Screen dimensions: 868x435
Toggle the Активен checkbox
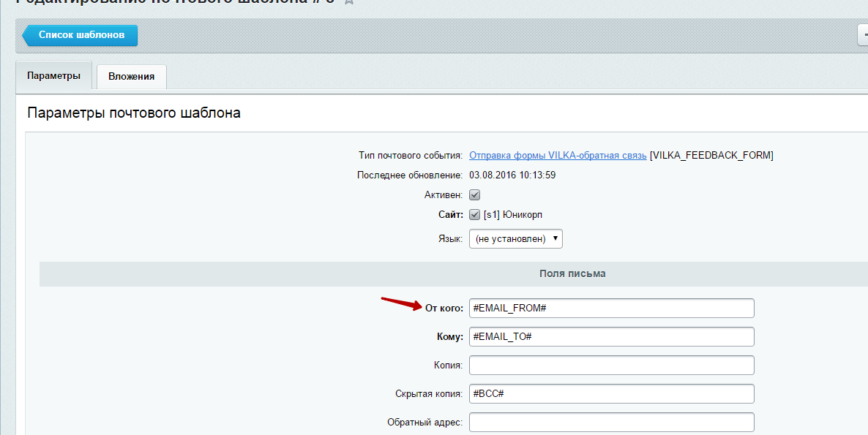[474, 195]
